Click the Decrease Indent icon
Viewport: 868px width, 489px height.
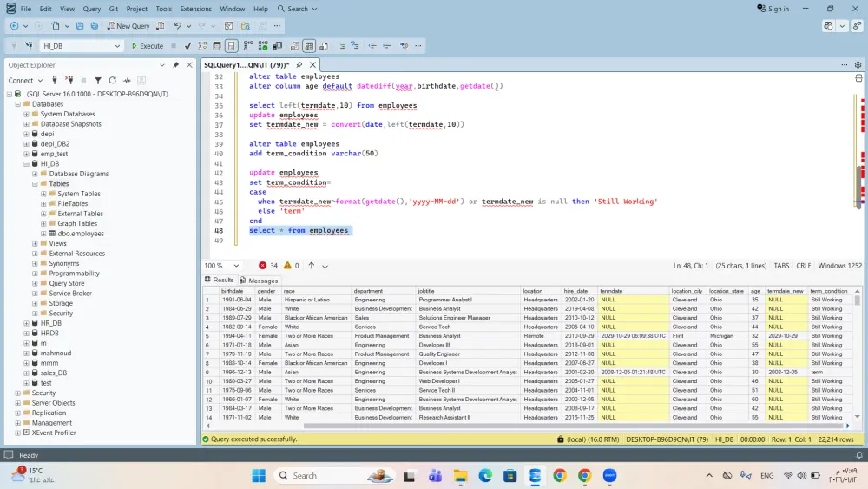coord(372,46)
